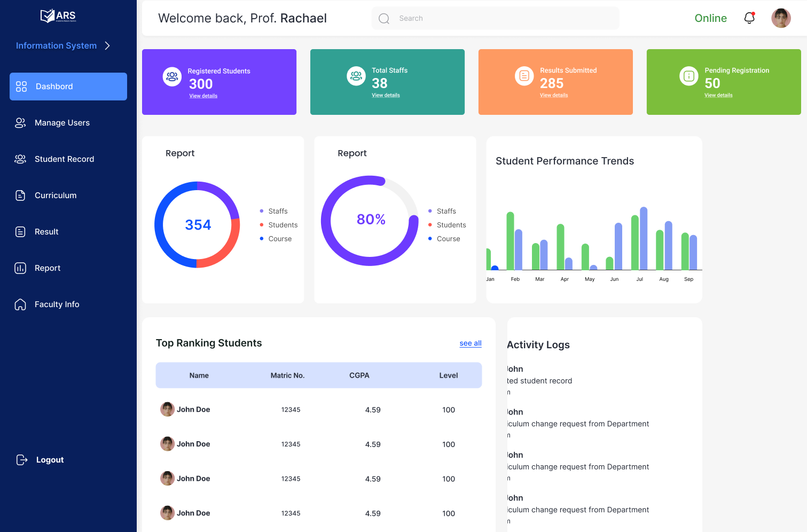Click see all for Top Ranking Students
This screenshot has width=807, height=532.
click(470, 343)
